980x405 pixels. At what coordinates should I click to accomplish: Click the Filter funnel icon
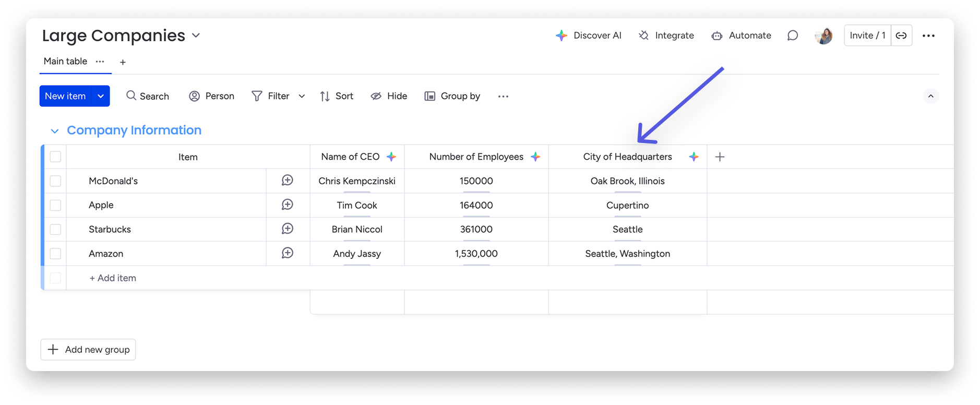pyautogui.click(x=257, y=96)
